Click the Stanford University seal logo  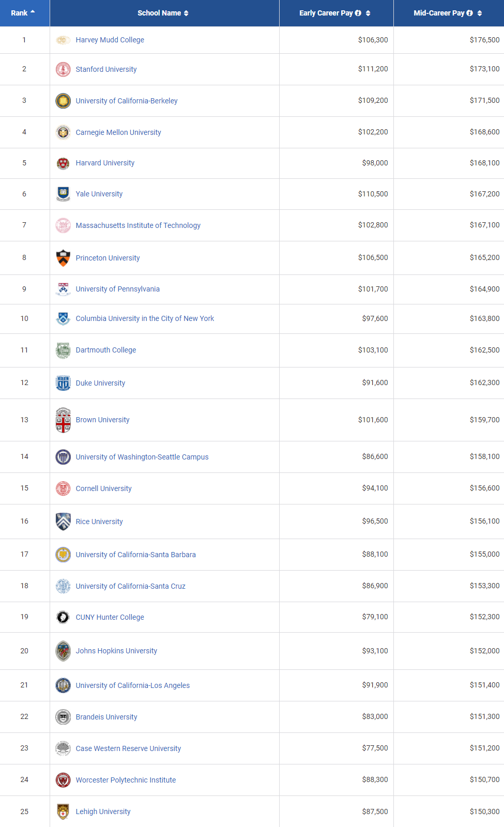tap(63, 69)
